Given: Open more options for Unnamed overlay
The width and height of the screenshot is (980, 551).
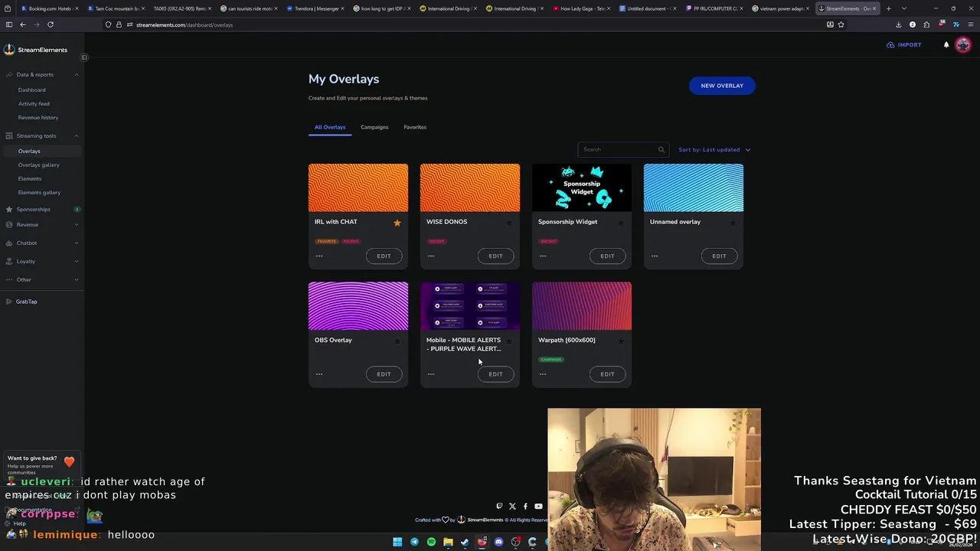Looking at the screenshot, I should 655,256.
